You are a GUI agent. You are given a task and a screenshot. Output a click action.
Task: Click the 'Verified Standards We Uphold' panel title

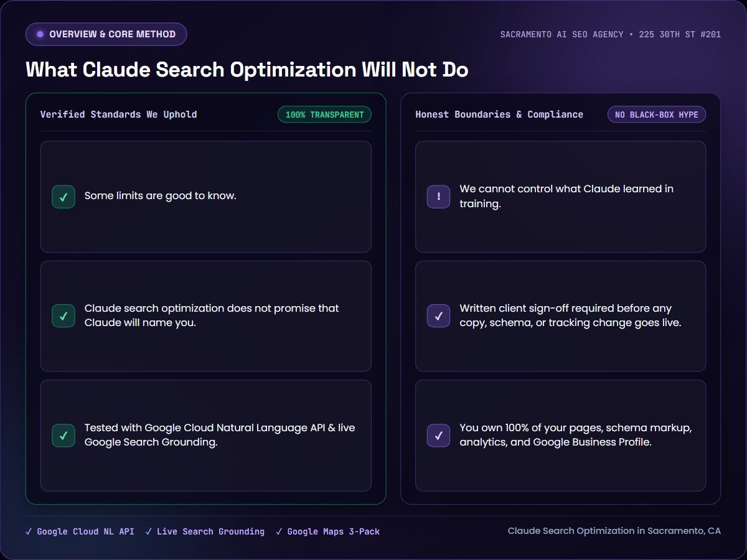pos(119,114)
